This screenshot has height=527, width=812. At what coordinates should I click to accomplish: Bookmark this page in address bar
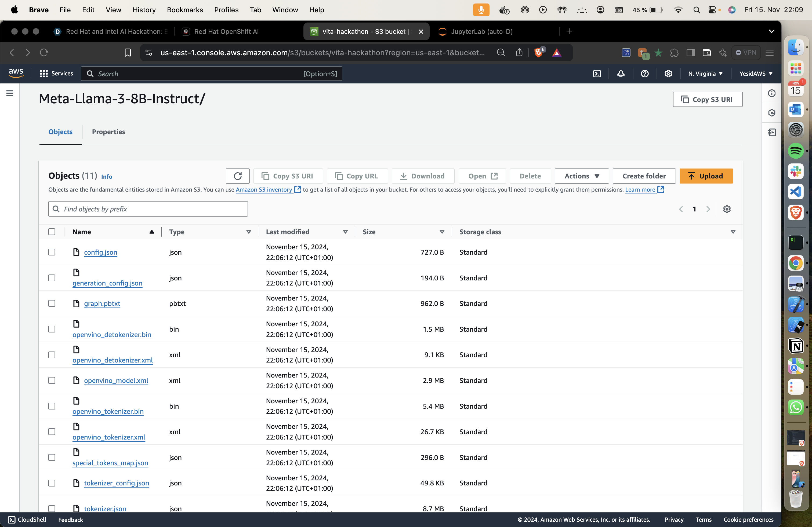tap(128, 53)
